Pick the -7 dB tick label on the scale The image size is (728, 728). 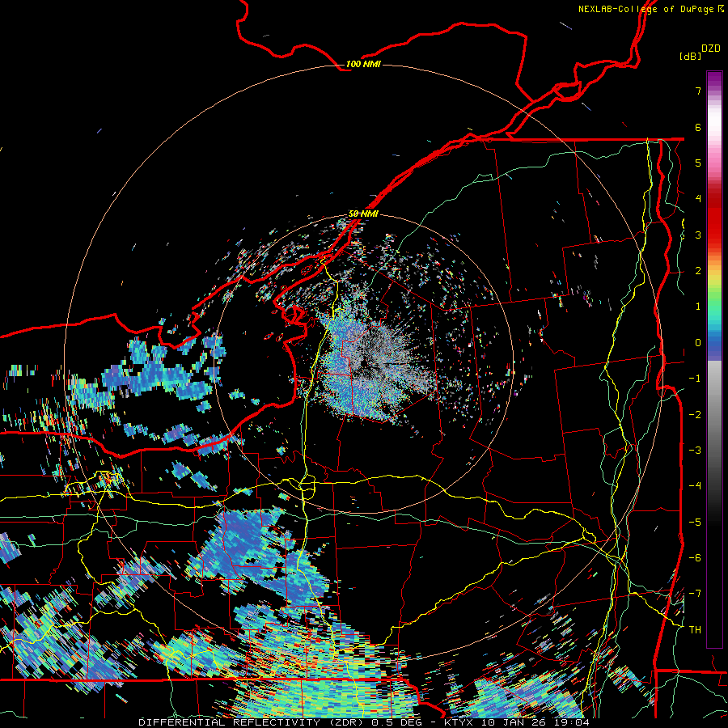(695, 594)
